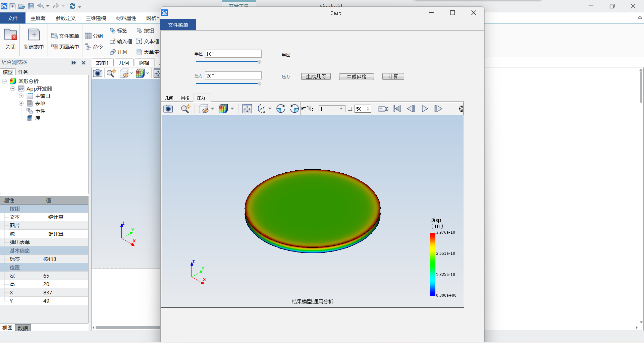This screenshot has height=343, width=644.
Task: Open the 时间 dropdown list
Action: tap(341, 109)
